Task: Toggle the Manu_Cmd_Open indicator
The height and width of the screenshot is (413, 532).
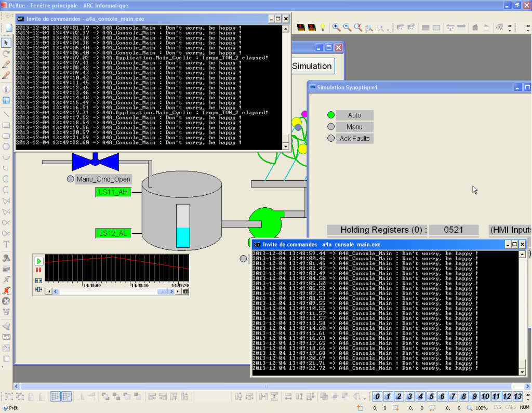Action: [71, 180]
